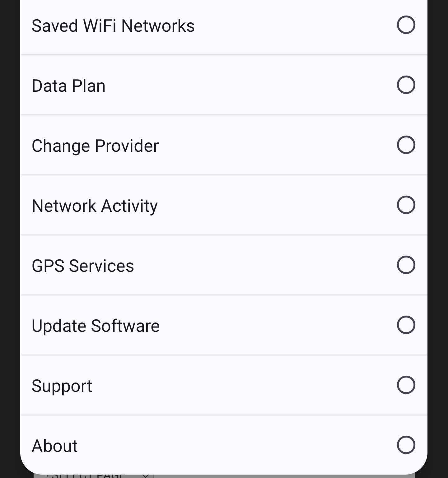Image resolution: width=448 pixels, height=478 pixels.
Task: Enable the GPS Services radio option
Action: [x=406, y=265]
